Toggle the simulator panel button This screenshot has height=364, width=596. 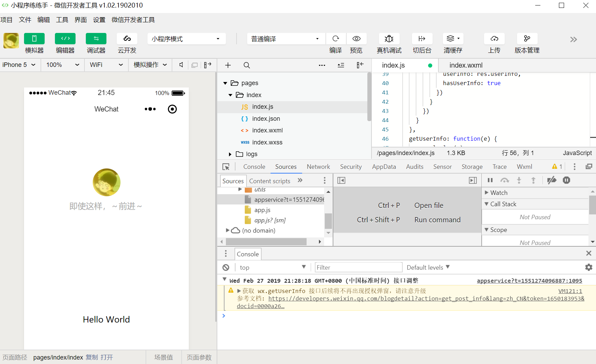(34, 39)
